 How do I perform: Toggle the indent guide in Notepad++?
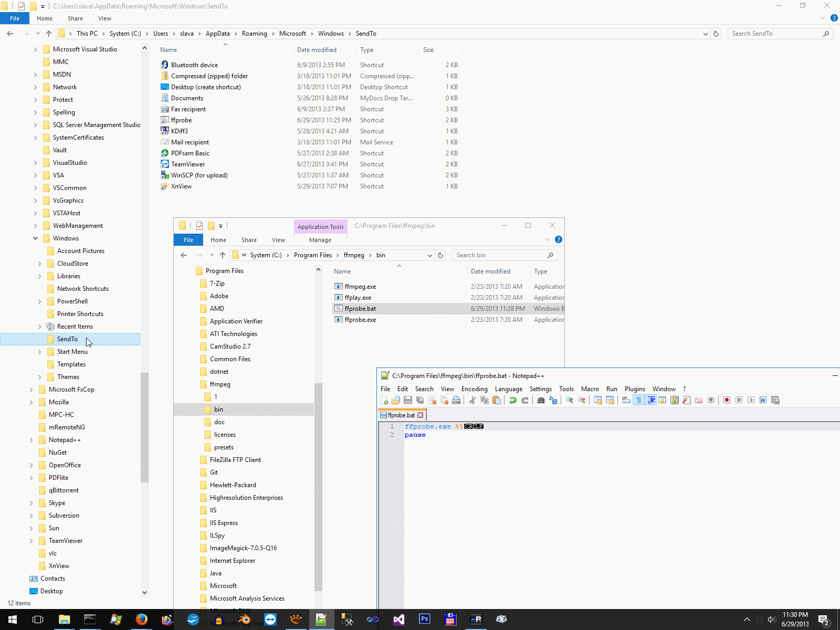pos(651,400)
